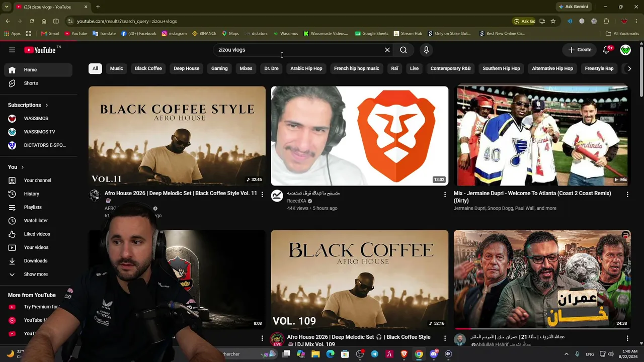Open the Welcome To Atlanta mix title
Image resolution: width=644 pixels, height=362 pixels.
click(x=532, y=197)
